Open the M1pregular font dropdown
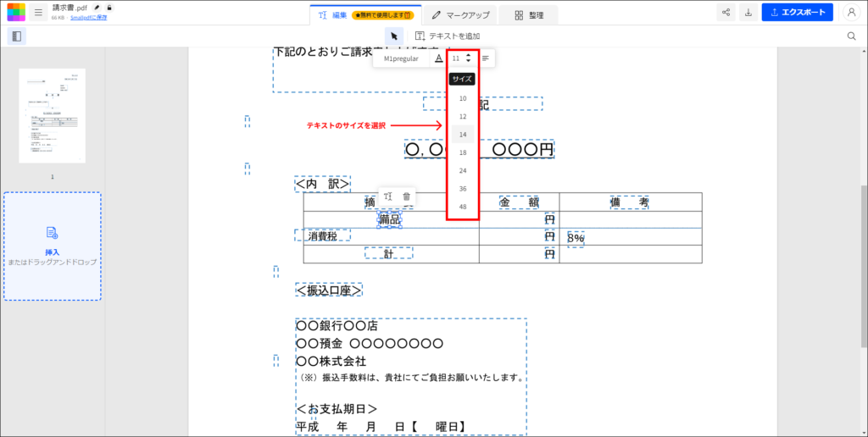The image size is (868, 437). (x=401, y=58)
